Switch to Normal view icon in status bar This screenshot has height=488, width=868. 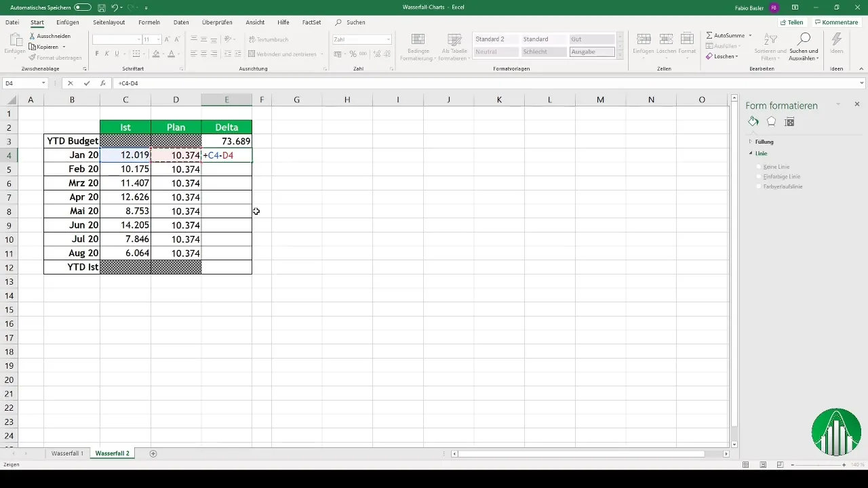746,464
